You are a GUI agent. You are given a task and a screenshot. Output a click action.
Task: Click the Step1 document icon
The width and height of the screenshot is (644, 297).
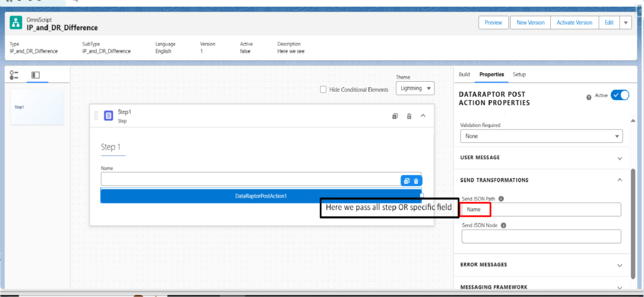click(x=108, y=116)
